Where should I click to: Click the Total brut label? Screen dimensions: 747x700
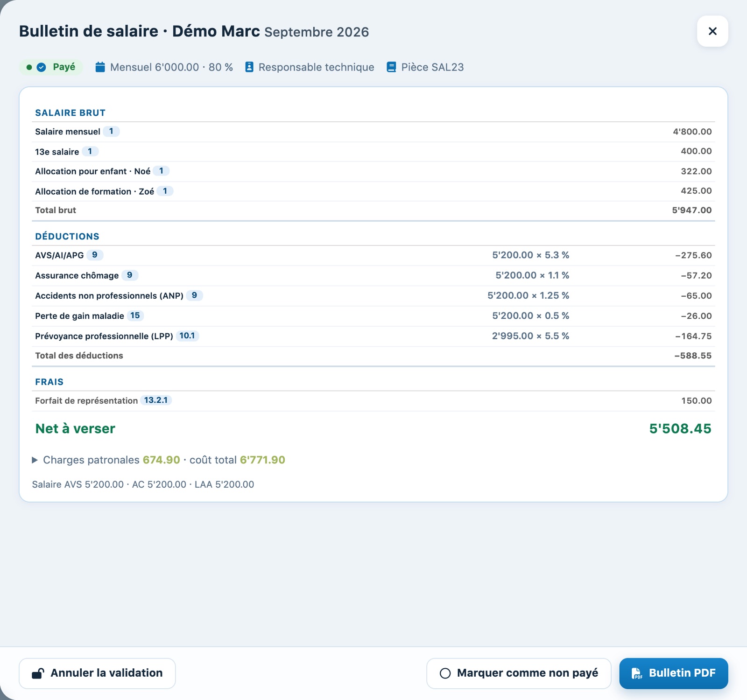56,210
